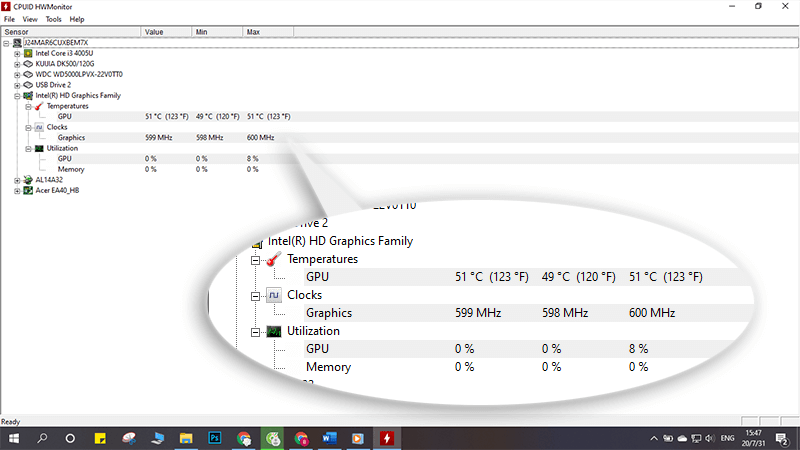Expand the USB Drive 2 node
Viewport: 800px width, 450px height.
pyautogui.click(x=17, y=85)
